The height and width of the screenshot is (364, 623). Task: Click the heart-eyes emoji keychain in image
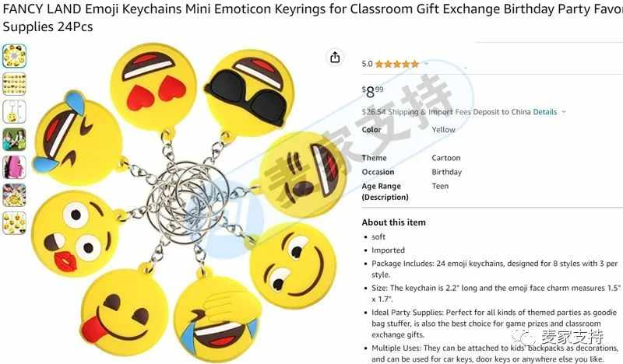(x=153, y=86)
